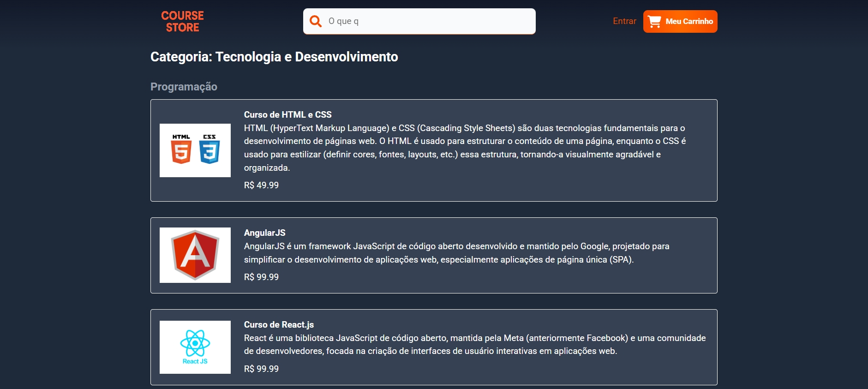Click the Entrar login link
This screenshot has width=868, height=389.
click(x=624, y=21)
